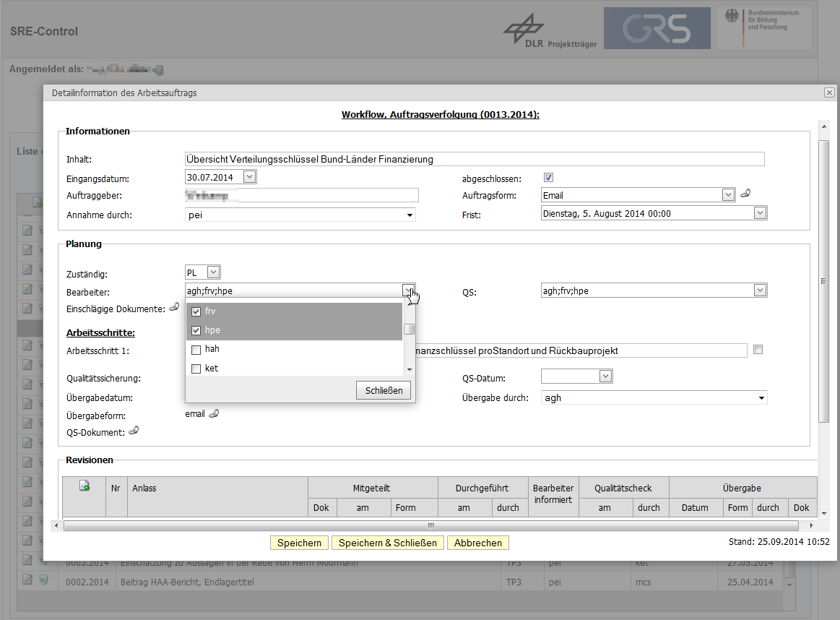This screenshot has height=620, width=840.
Task: Toggle the abgeschlossen checkbox
Action: (548, 178)
